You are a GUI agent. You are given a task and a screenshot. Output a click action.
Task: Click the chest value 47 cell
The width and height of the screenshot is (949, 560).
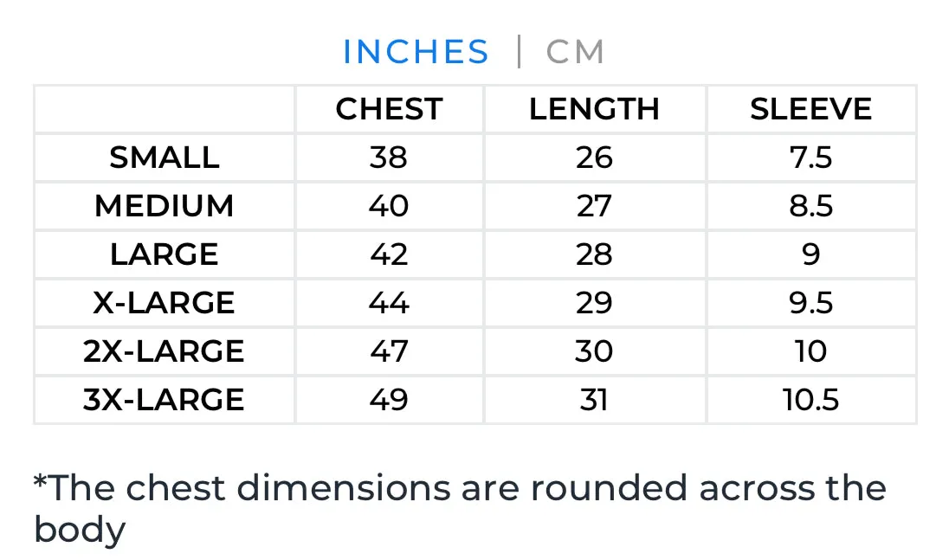(x=389, y=351)
